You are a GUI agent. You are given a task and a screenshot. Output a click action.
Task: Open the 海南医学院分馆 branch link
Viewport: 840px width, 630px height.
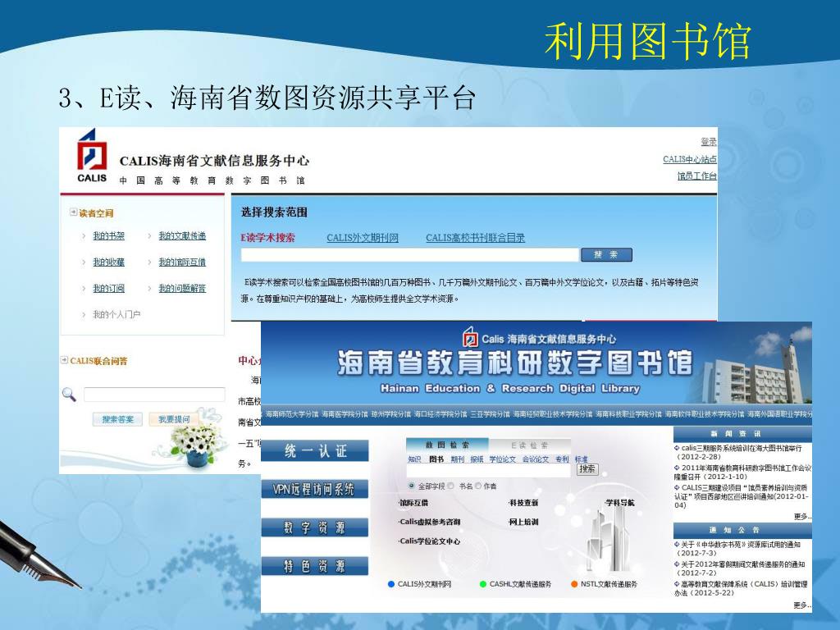coord(345,414)
